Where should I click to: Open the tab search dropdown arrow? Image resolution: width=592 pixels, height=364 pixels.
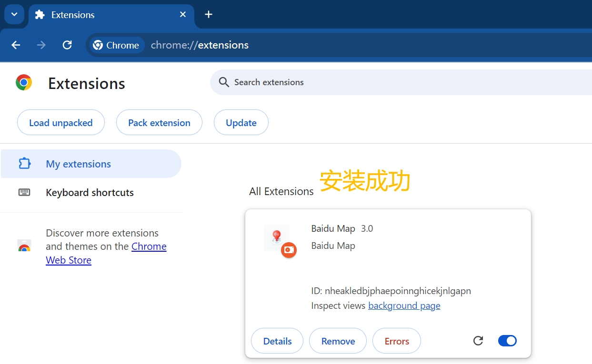(14, 14)
